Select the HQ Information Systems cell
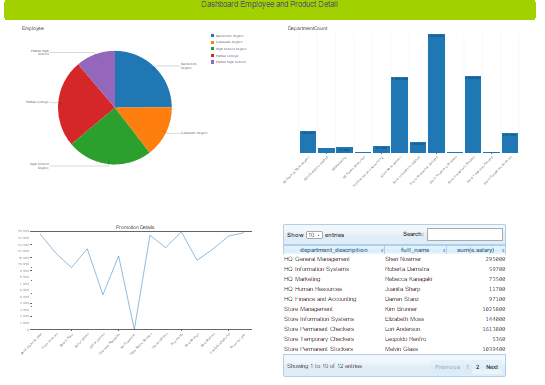545x385 pixels. coord(316,269)
